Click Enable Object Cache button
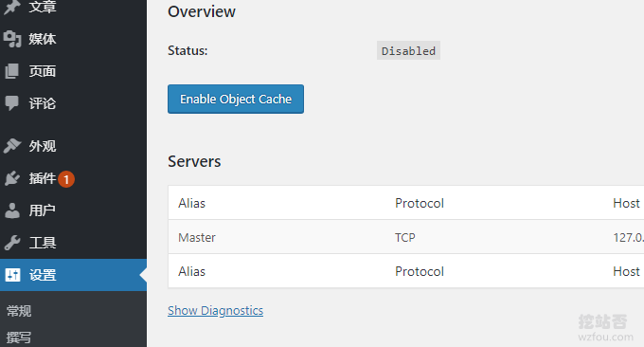The height and width of the screenshot is (347, 644). click(236, 100)
